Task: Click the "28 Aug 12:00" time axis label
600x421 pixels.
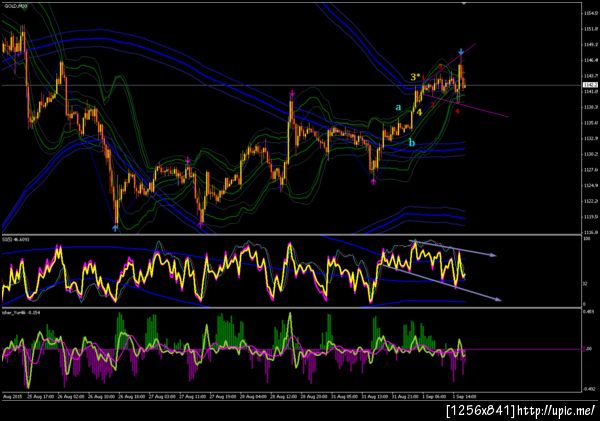Action: tap(284, 397)
